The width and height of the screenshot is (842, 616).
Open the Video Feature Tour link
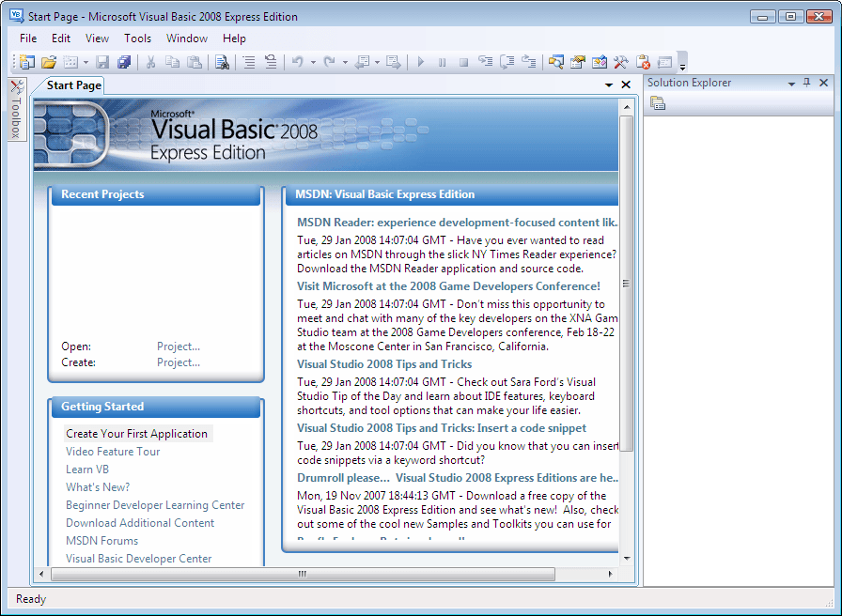[113, 452]
